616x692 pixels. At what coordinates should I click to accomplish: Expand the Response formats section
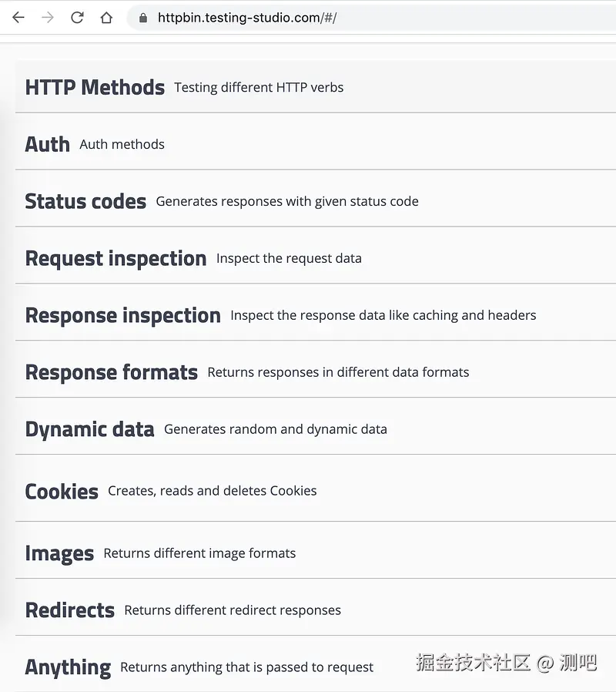111,373
